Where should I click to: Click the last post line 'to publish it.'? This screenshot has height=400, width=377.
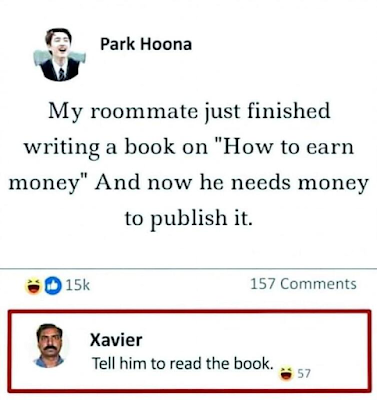click(189, 218)
